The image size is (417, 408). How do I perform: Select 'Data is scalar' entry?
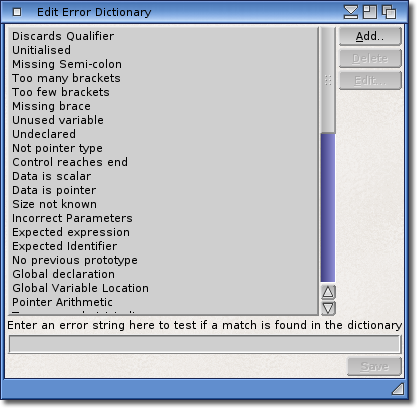(162, 176)
